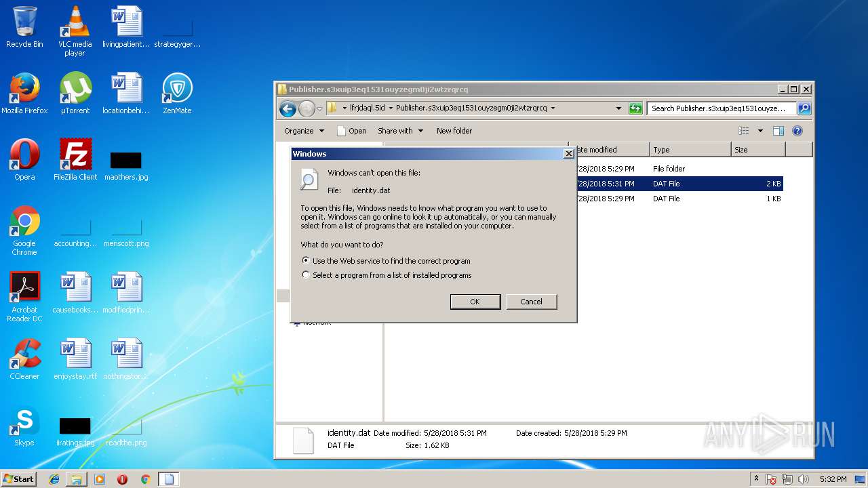Open Mozilla Firefox desktop shortcut
The width and height of the screenshot is (868, 488).
click(24, 94)
